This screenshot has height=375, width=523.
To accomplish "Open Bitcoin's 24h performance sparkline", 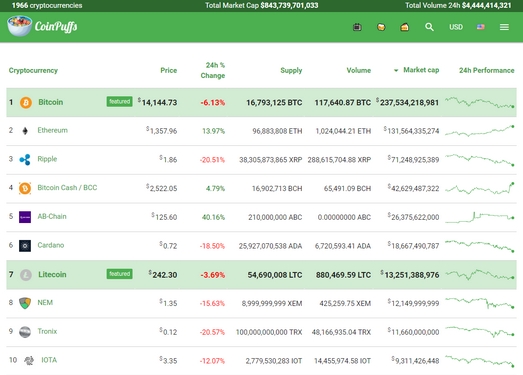I will 480,102.
